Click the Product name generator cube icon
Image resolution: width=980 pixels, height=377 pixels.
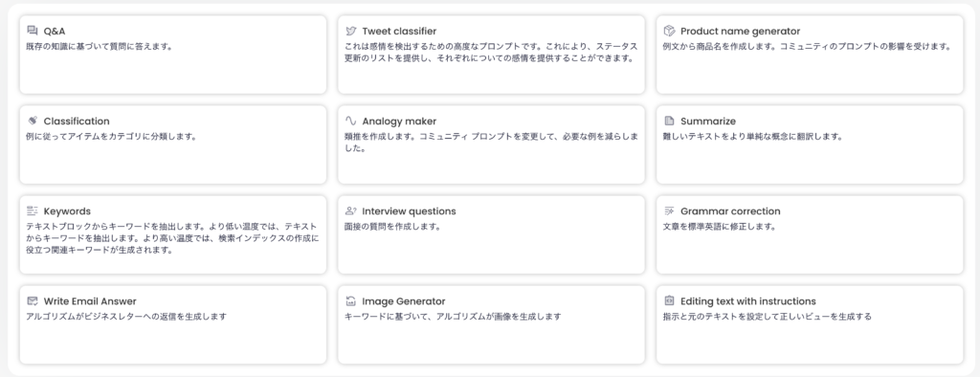pyautogui.click(x=669, y=31)
